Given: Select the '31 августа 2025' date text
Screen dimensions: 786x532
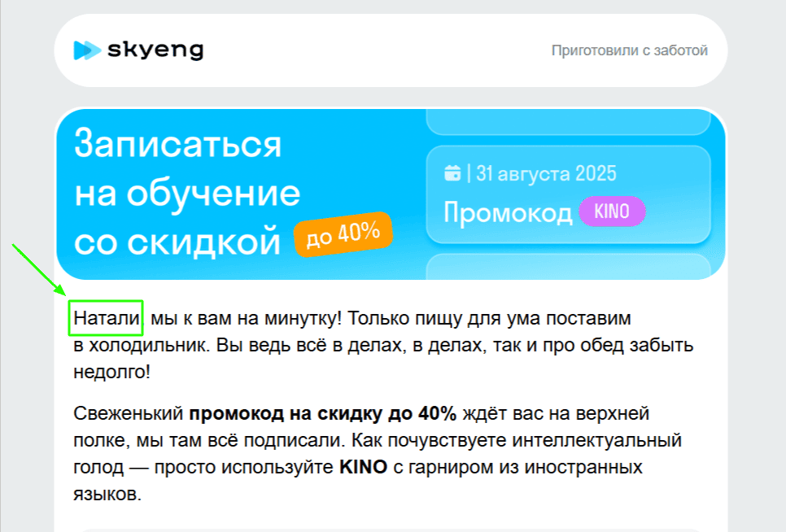Looking at the screenshot, I should click(x=546, y=173).
